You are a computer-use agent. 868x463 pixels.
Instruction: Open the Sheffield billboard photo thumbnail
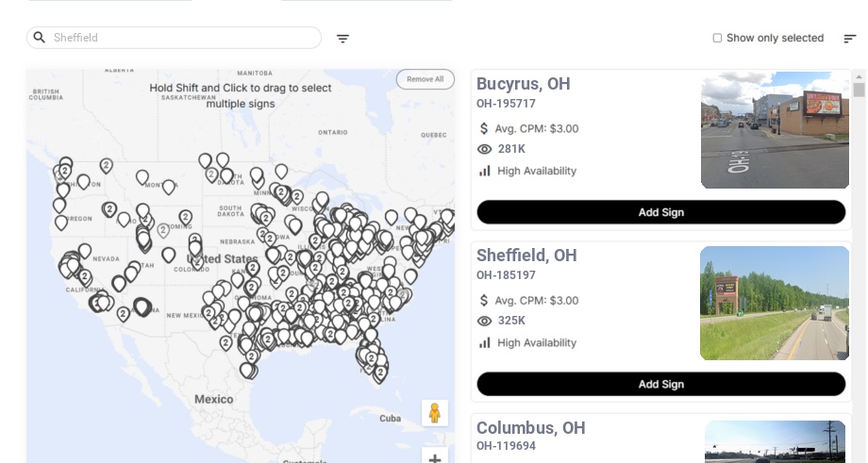click(x=775, y=303)
